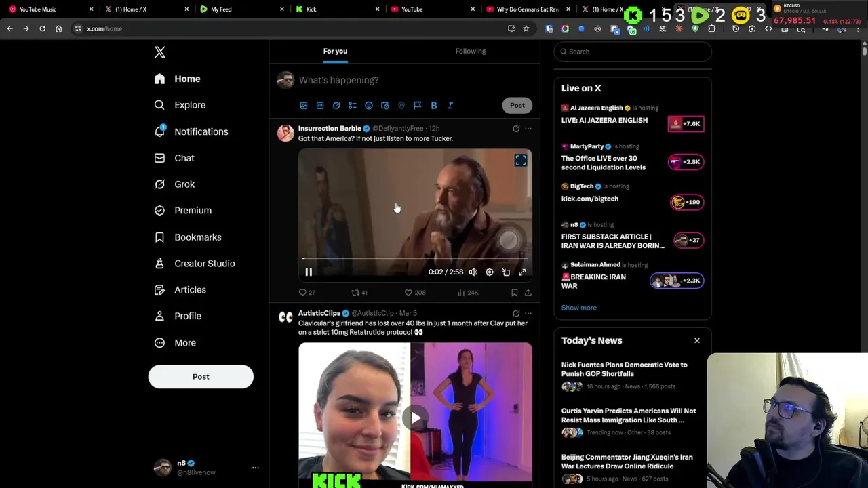Screen dimensions: 868x488
Task: Mute the video volume
Action: 473,272
